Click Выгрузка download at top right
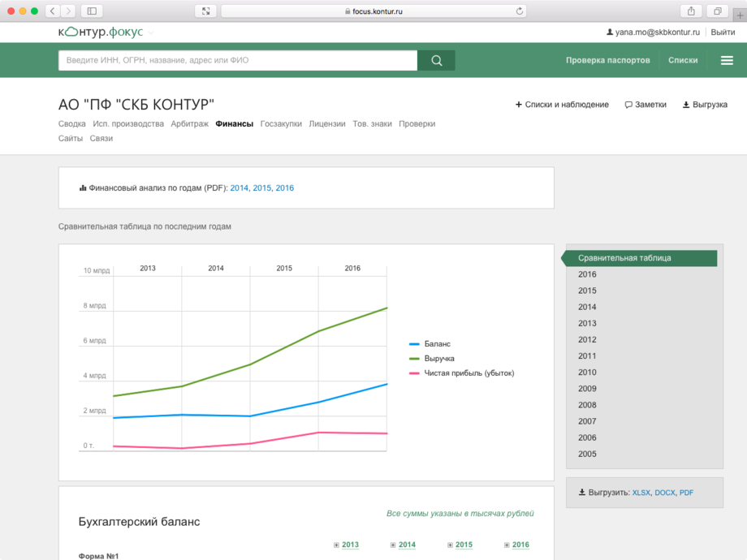Image resolution: width=747 pixels, height=560 pixels. pos(705,105)
